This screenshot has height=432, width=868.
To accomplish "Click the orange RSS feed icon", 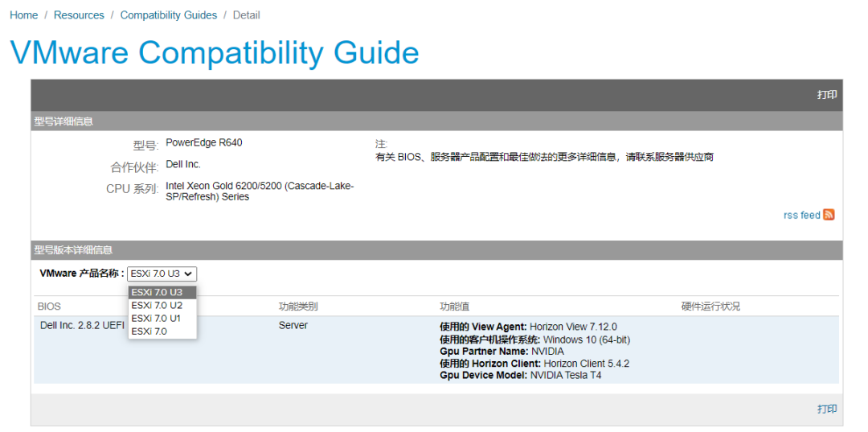I will pyautogui.click(x=829, y=215).
